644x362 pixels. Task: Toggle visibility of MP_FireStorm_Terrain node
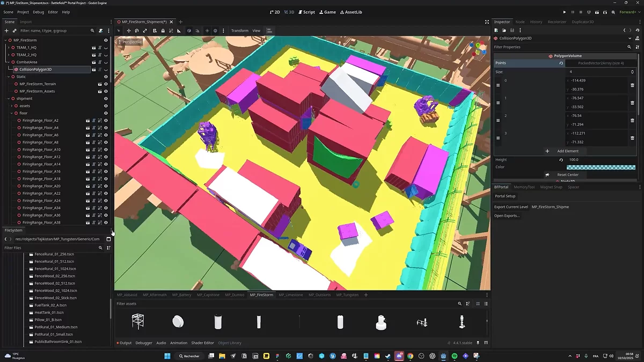pos(106,84)
